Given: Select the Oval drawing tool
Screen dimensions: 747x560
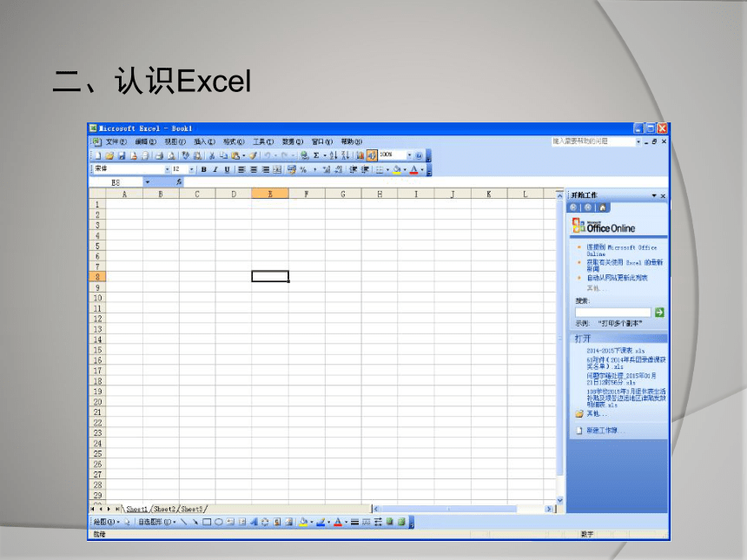Looking at the screenshot, I should click(218, 523).
